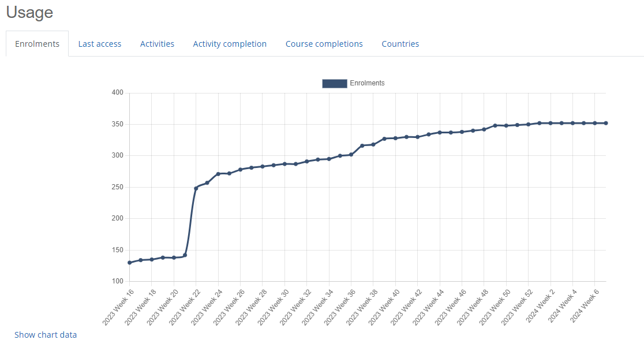Click the data point at 2023 Week 50
The height and width of the screenshot is (351, 644).
pyautogui.click(x=506, y=126)
